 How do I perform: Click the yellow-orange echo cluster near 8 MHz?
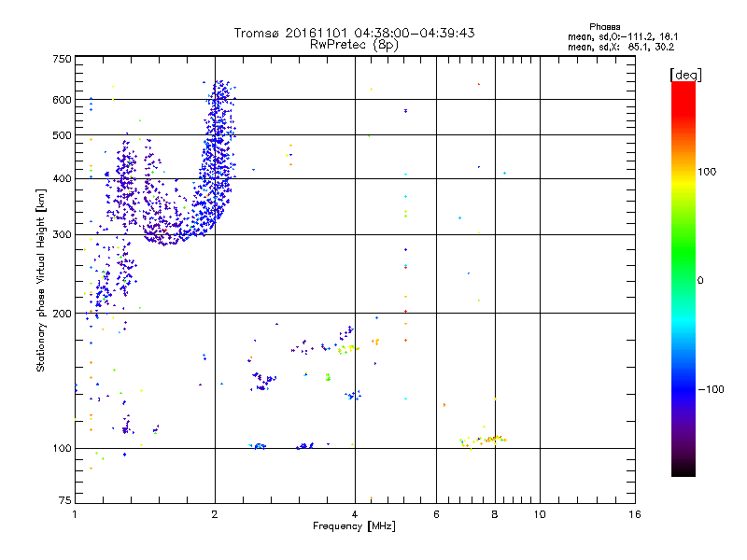pos(484,441)
